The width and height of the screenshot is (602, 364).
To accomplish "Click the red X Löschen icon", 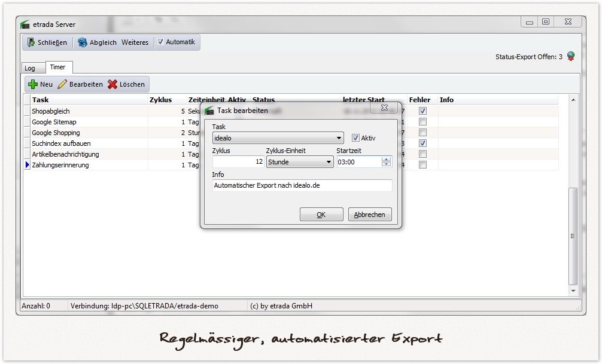I will [x=113, y=84].
